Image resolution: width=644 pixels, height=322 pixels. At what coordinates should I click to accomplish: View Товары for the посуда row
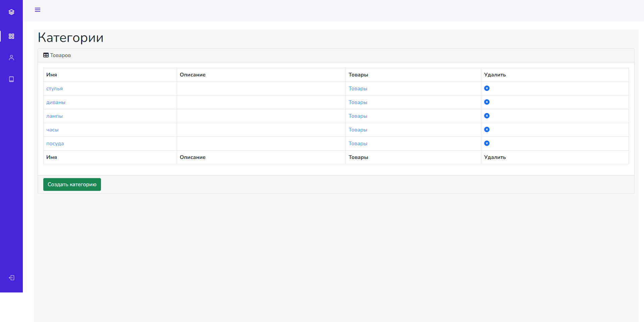358,144
